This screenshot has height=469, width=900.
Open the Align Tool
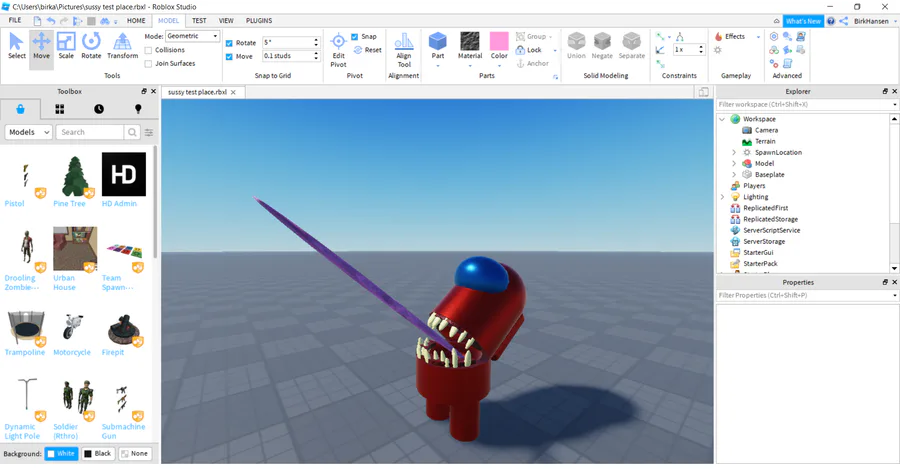[404, 51]
